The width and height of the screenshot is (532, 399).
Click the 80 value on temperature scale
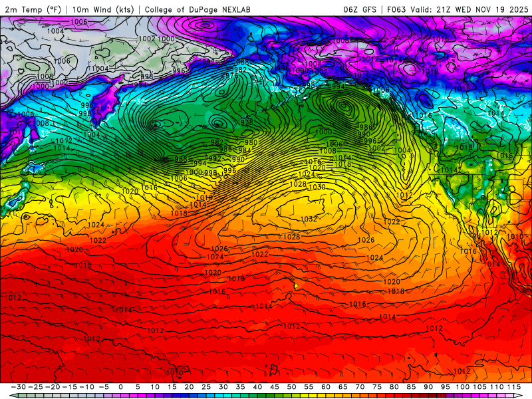click(394, 387)
